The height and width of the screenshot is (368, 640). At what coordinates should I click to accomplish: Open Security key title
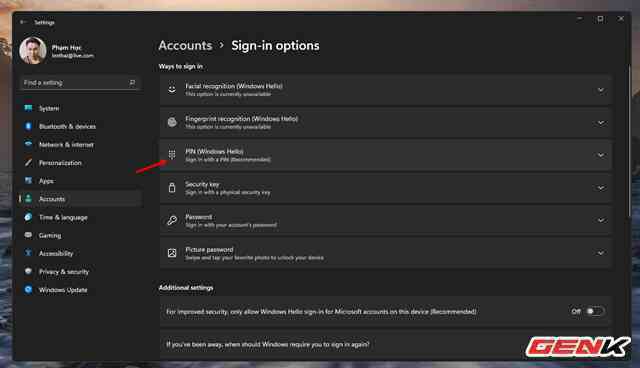point(202,184)
